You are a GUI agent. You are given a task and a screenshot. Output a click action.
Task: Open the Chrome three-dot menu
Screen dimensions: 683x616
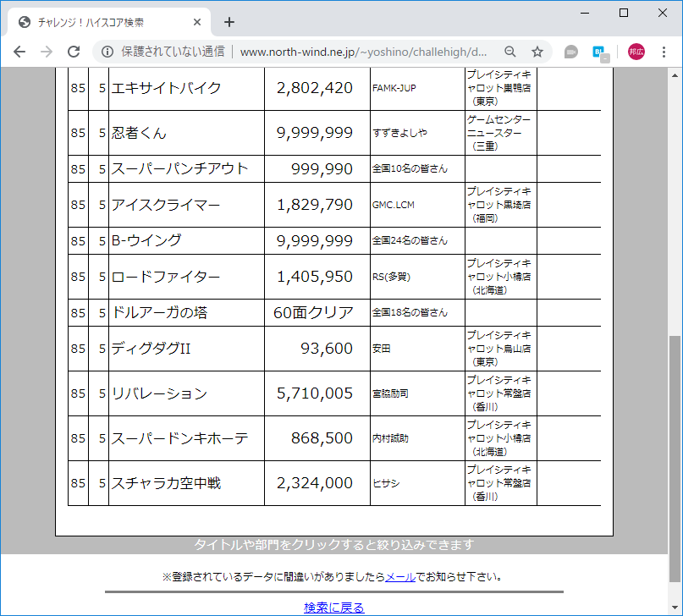tap(666, 51)
